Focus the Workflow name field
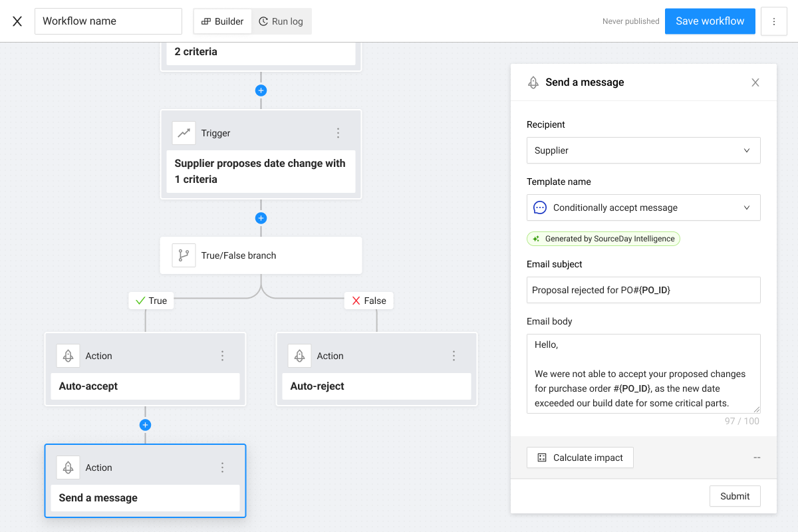The image size is (798, 532). pyautogui.click(x=108, y=21)
